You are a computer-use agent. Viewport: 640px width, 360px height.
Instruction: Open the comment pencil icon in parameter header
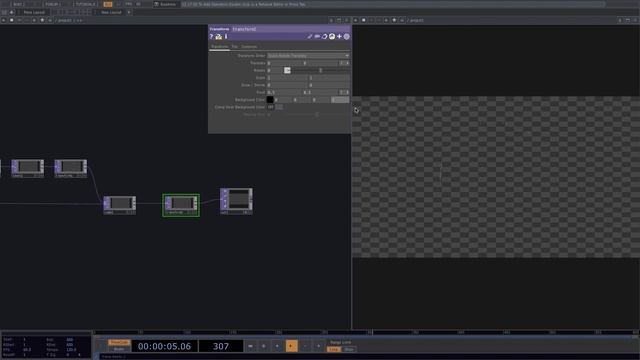[x=310, y=37]
